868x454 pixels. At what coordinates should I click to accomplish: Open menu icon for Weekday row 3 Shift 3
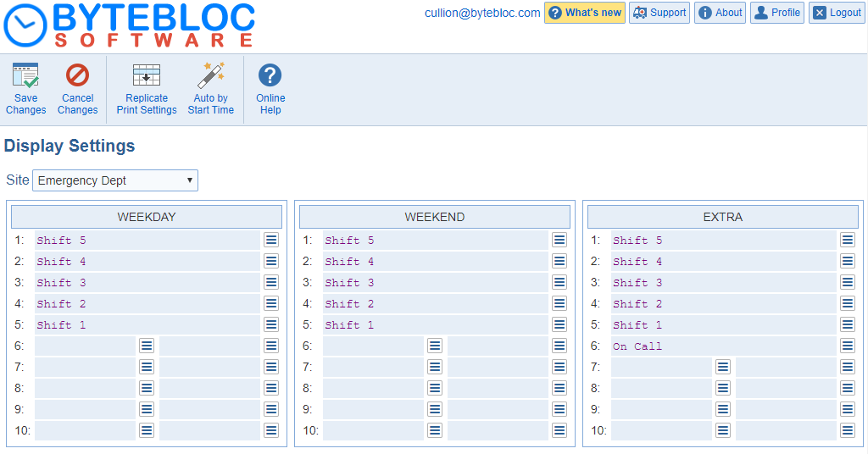coord(271,282)
